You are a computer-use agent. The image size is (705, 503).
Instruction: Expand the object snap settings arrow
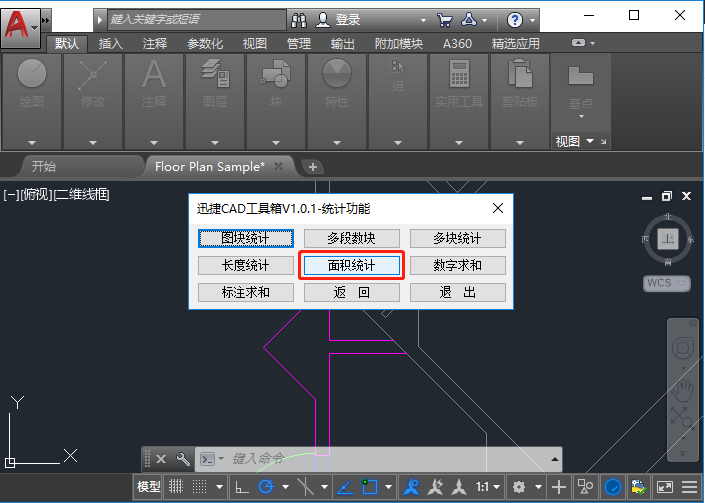click(388, 487)
